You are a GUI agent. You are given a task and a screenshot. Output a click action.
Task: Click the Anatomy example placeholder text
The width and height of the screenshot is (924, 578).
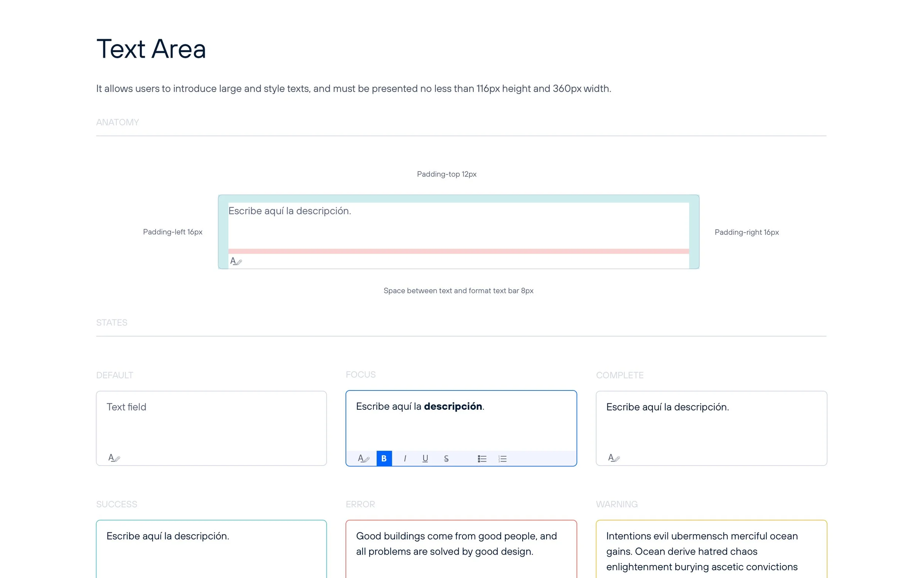289,211
